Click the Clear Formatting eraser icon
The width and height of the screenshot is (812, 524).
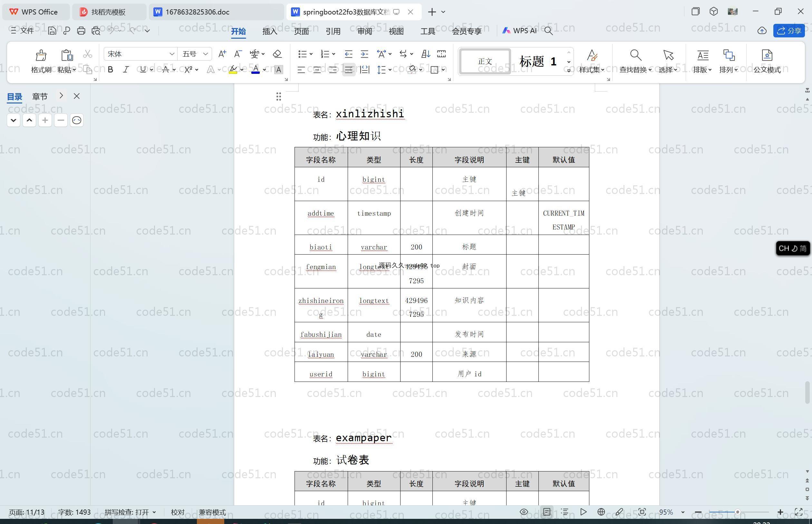[277, 54]
